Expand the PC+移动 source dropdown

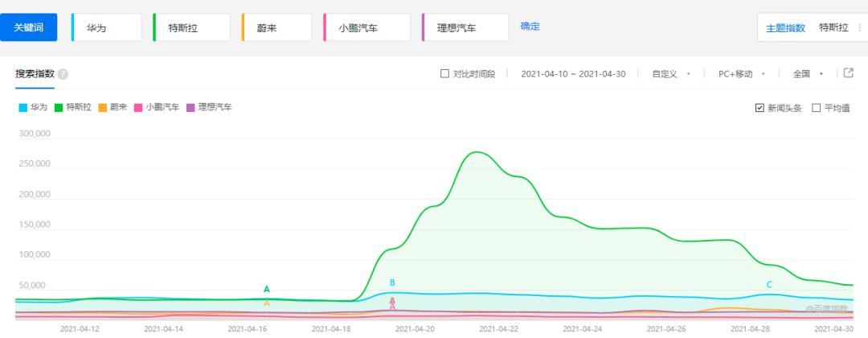[x=742, y=74]
